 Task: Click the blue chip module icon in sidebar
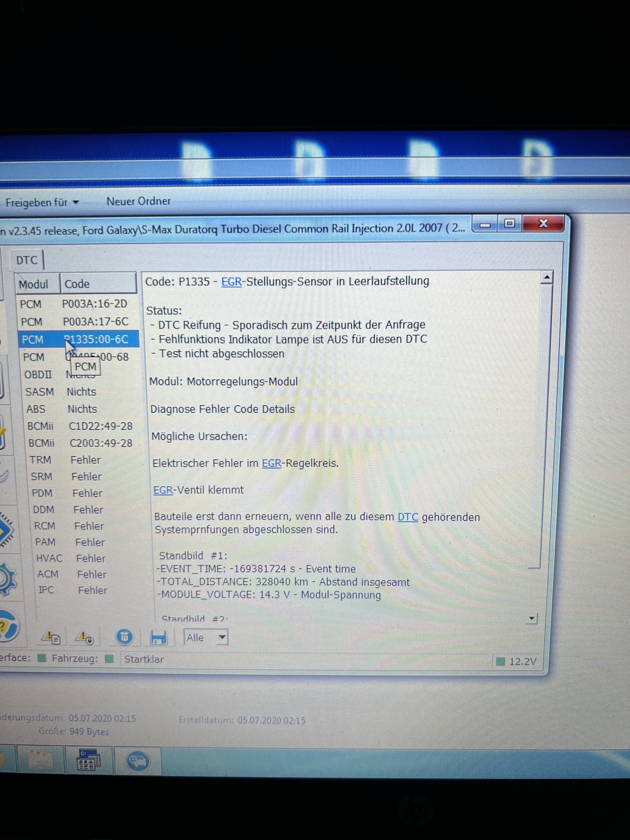[x=6, y=530]
